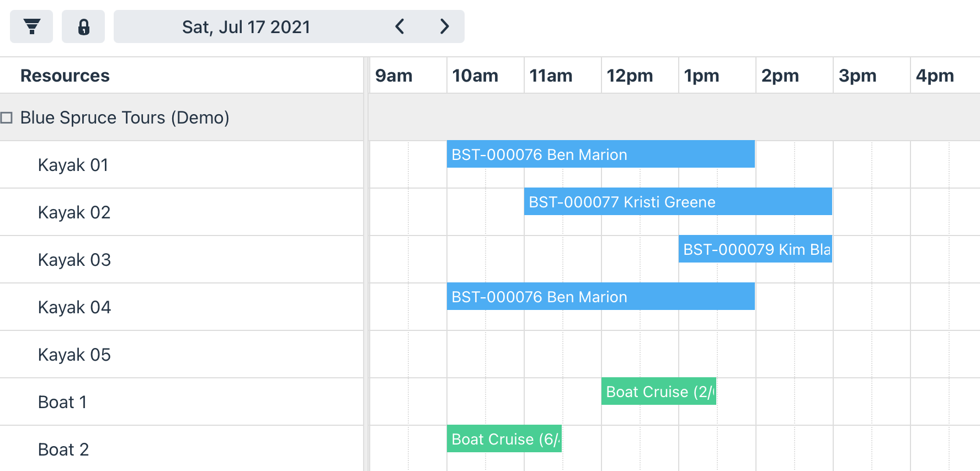Open Ben Marion booking on Kayak 04

pos(601,296)
